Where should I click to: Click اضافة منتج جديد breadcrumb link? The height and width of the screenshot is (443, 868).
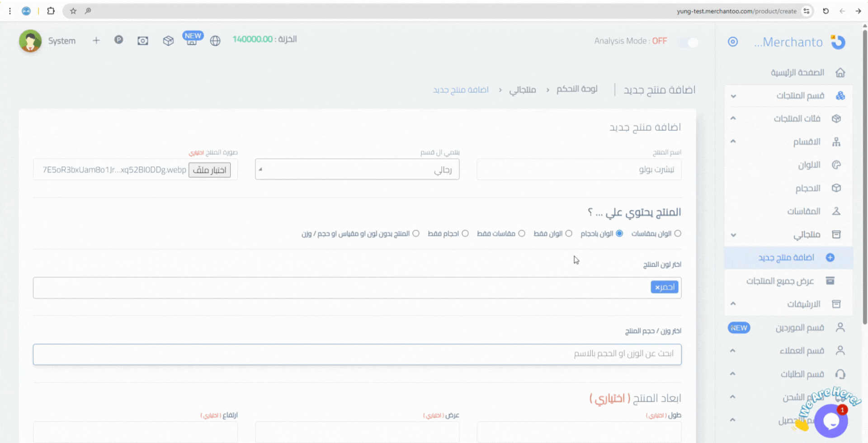(461, 90)
